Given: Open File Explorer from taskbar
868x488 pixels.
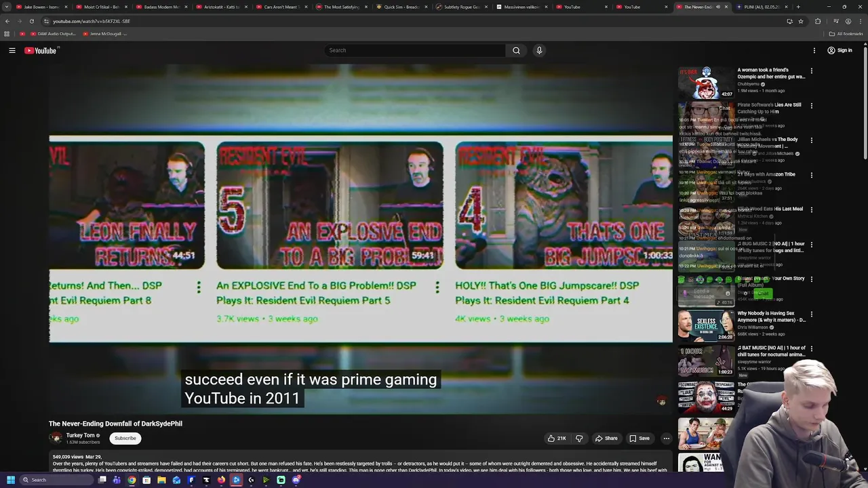Looking at the screenshot, I should pos(161,480).
